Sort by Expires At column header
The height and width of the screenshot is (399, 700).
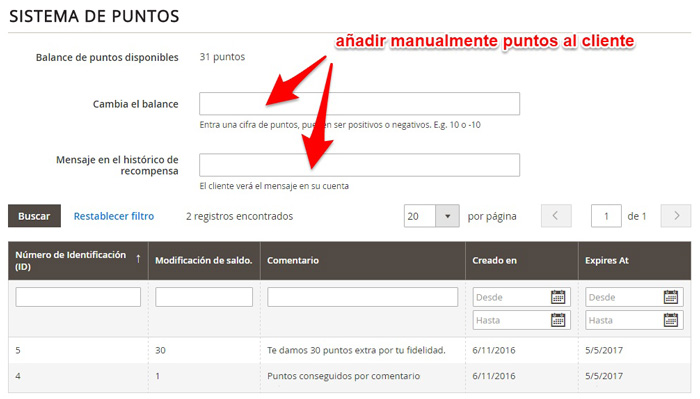click(x=634, y=260)
